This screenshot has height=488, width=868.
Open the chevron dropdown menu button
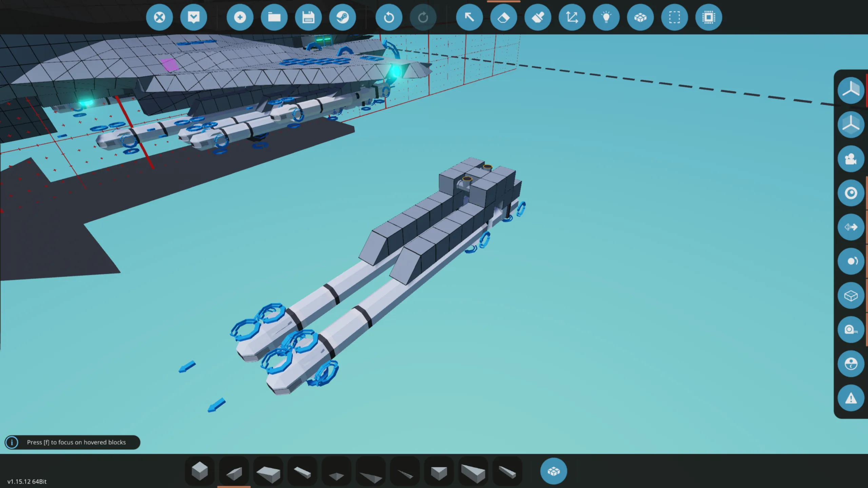point(193,17)
